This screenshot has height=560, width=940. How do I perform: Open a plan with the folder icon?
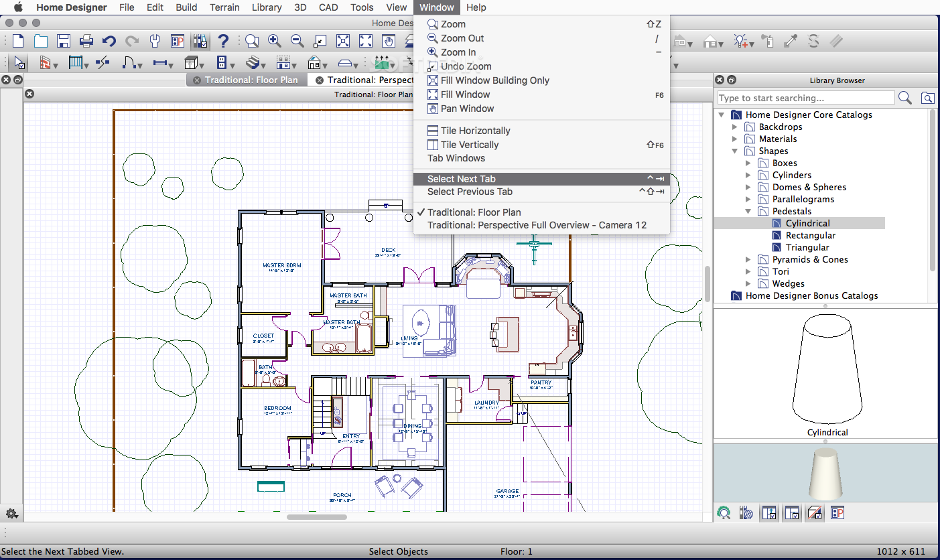point(41,41)
